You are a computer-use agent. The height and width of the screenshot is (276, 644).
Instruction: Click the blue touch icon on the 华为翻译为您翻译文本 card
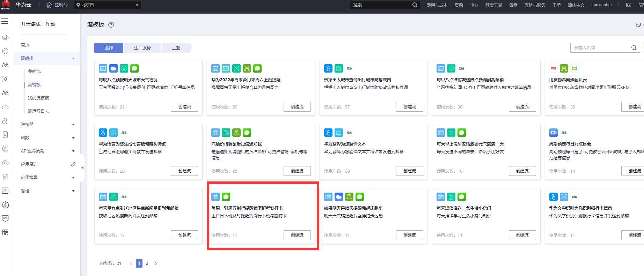(x=328, y=133)
